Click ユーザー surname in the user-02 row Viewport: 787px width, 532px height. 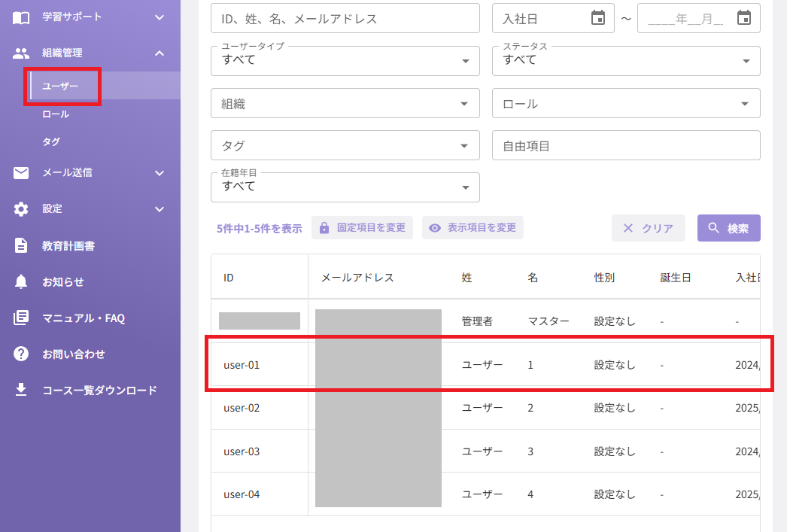point(482,408)
